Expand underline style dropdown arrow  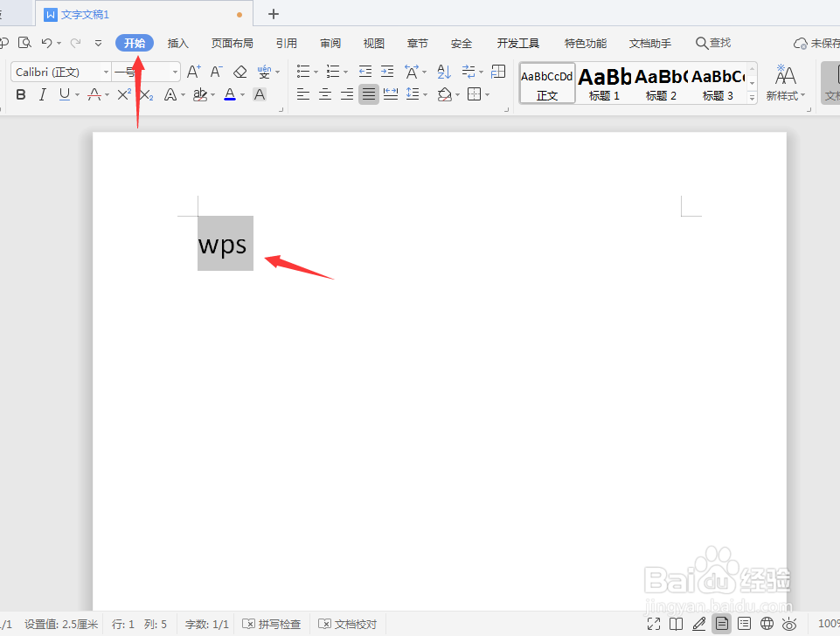coord(78,95)
